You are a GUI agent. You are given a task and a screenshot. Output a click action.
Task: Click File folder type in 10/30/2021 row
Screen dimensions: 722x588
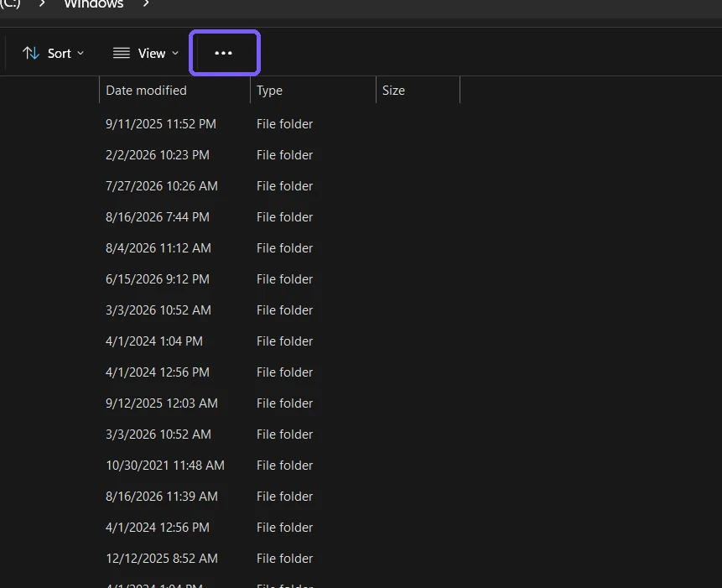284,466
